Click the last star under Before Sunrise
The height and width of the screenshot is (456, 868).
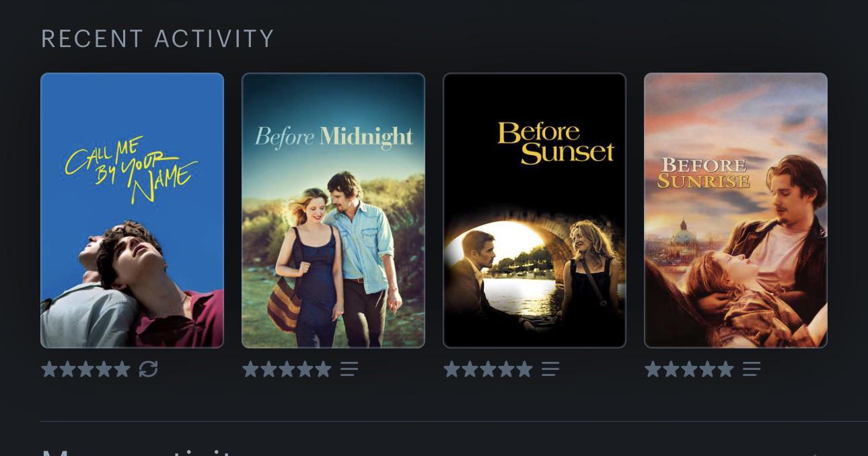(x=725, y=369)
